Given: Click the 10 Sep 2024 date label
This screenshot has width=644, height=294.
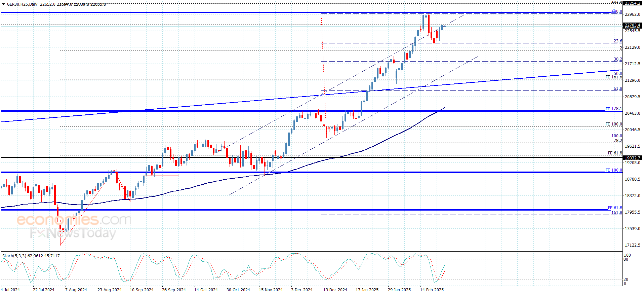Looking at the screenshot, I should point(142,290).
